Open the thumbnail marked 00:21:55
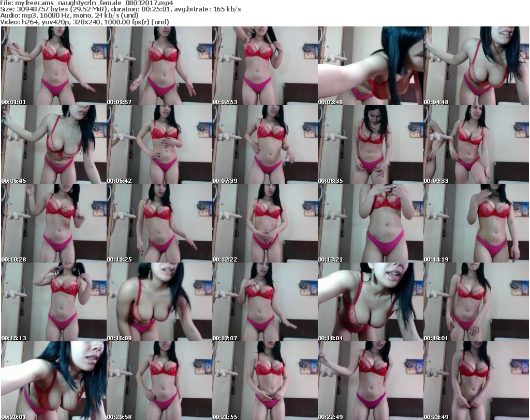This screenshot has height=420, width=530. click(265, 381)
